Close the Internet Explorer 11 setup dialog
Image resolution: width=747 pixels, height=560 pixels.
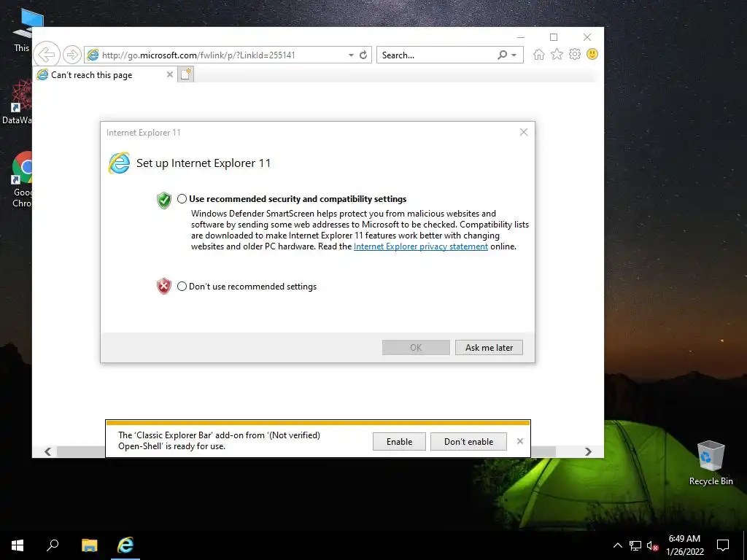click(524, 132)
